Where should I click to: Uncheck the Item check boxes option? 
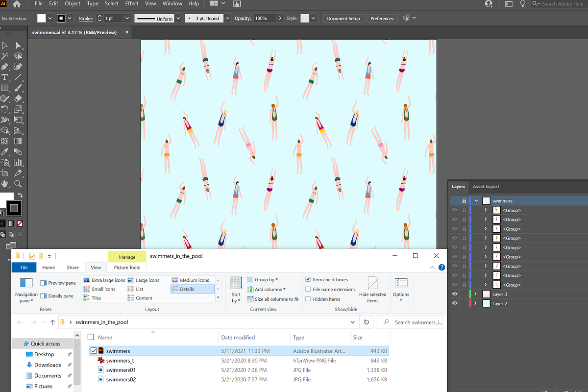click(308, 280)
